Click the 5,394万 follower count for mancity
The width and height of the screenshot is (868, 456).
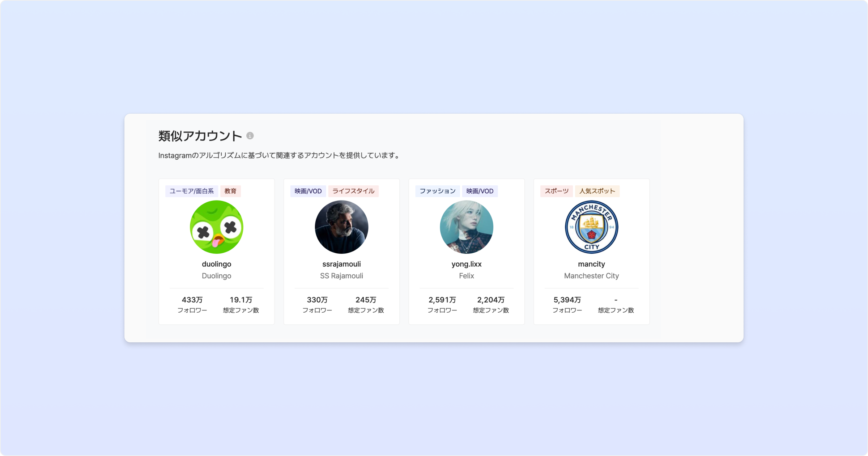[567, 300]
